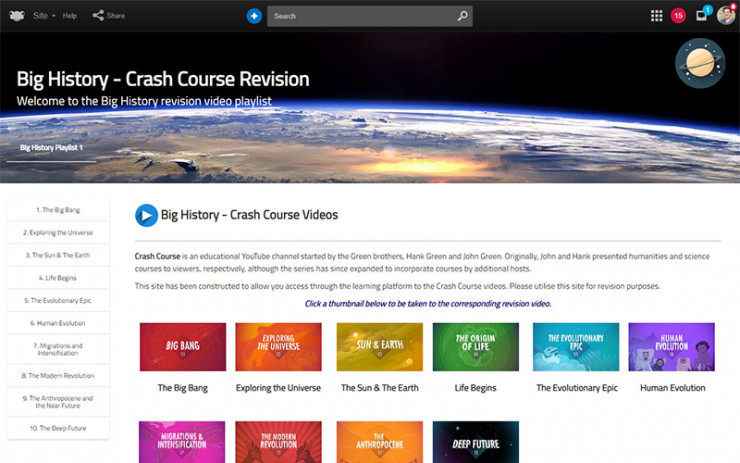Click the caption 'Life Begins' under thumbnail

tap(475, 388)
